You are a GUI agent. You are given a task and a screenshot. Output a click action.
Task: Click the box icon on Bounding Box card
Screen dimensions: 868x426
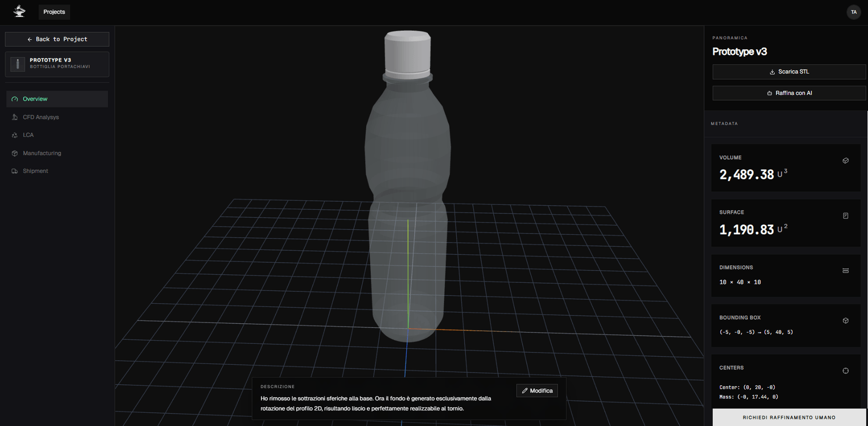pos(845,321)
